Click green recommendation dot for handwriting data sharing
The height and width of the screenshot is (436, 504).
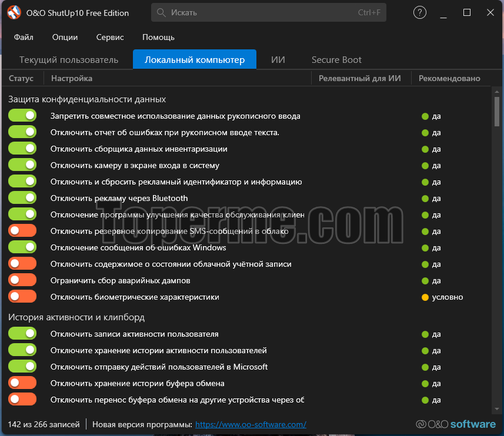pos(425,116)
